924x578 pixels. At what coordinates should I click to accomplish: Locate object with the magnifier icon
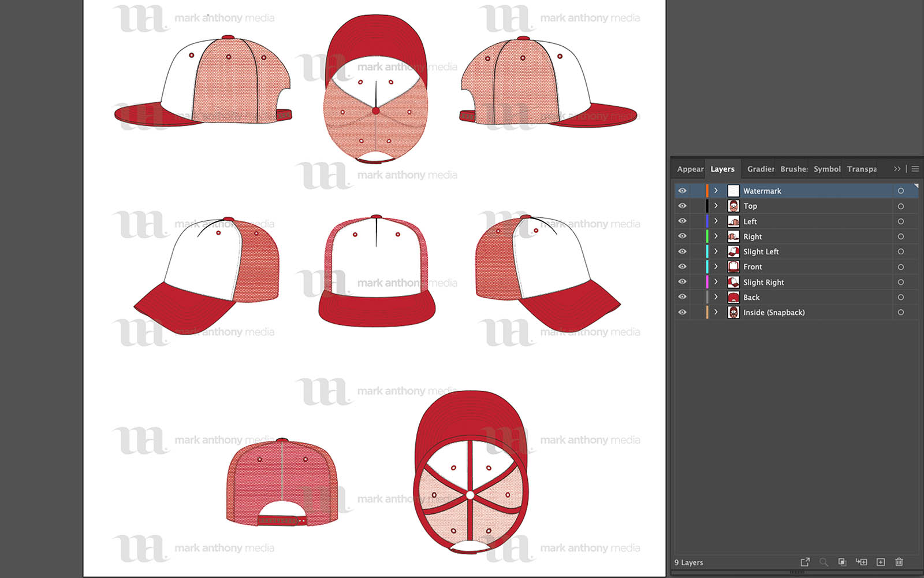click(824, 562)
